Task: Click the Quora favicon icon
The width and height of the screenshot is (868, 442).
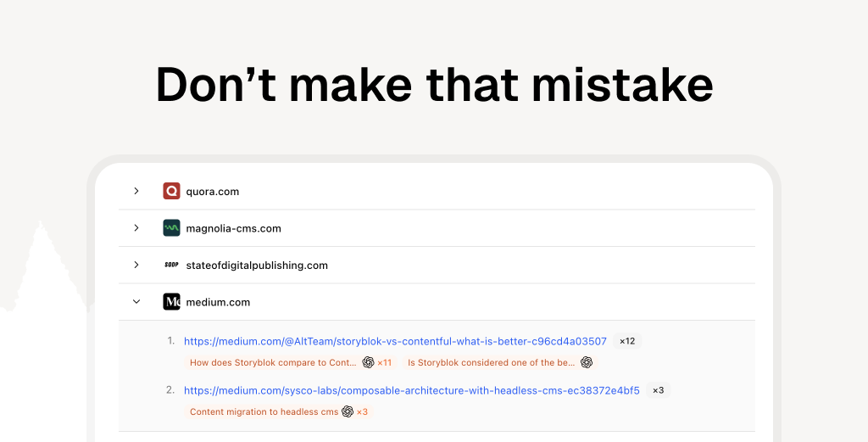Action: 171,191
